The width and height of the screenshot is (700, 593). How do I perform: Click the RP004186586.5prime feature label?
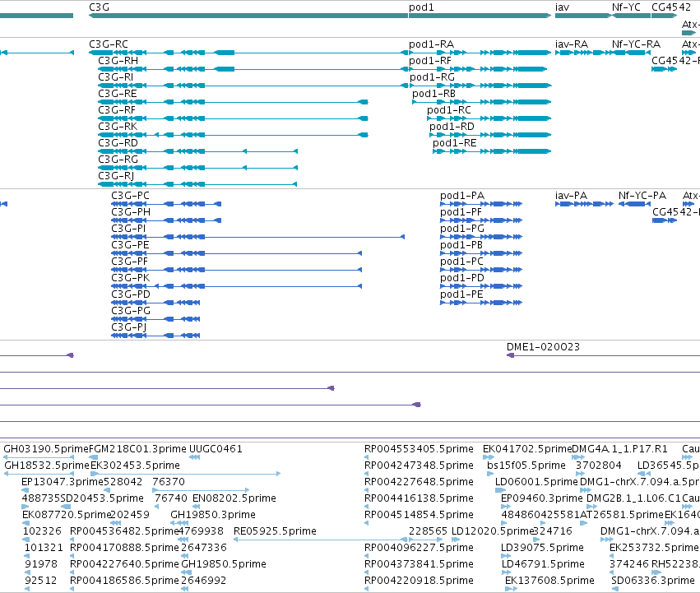[124, 581]
